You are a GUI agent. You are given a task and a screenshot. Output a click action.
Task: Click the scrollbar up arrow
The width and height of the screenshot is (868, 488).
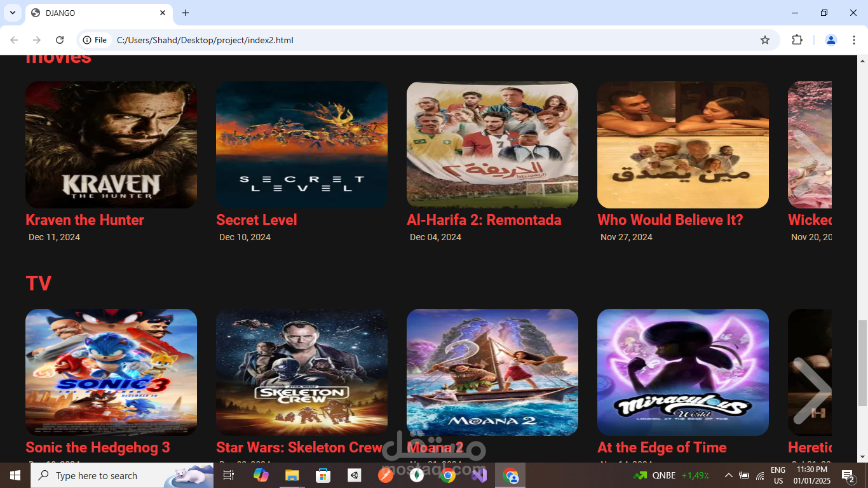[x=862, y=61]
